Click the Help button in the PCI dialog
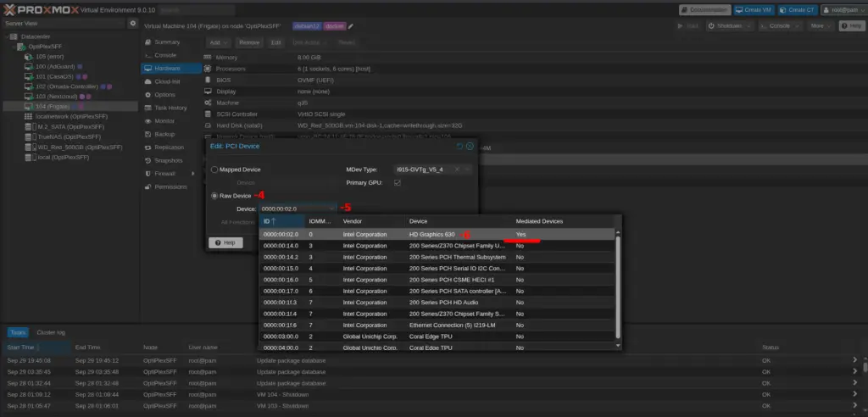This screenshot has width=868, height=417. click(225, 242)
